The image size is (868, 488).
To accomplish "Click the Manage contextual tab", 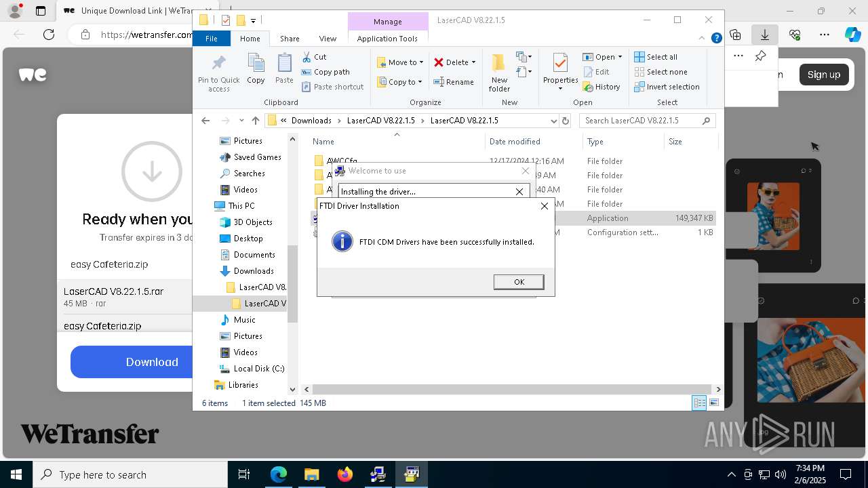I will (x=388, y=22).
